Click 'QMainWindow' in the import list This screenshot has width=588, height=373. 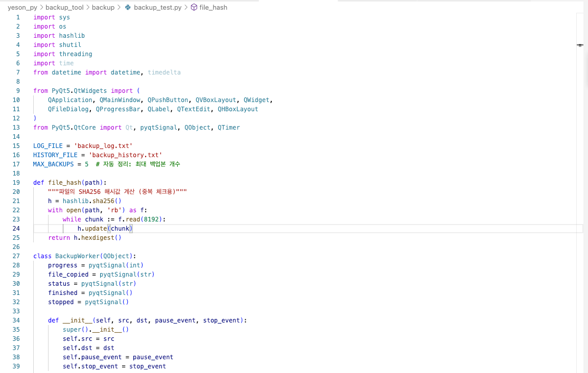(x=120, y=100)
